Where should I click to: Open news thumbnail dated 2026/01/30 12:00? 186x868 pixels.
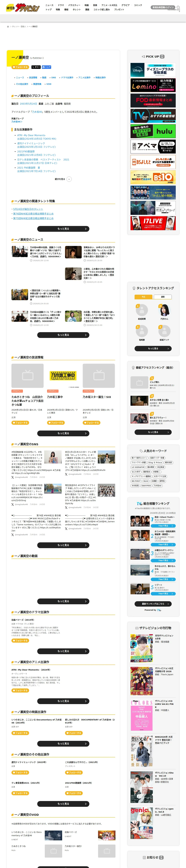[x=20, y=252]
